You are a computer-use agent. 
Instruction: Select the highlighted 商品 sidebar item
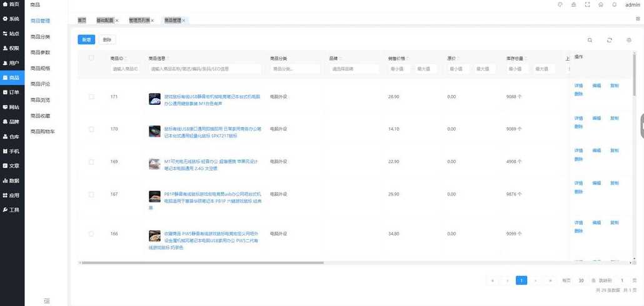point(11,77)
